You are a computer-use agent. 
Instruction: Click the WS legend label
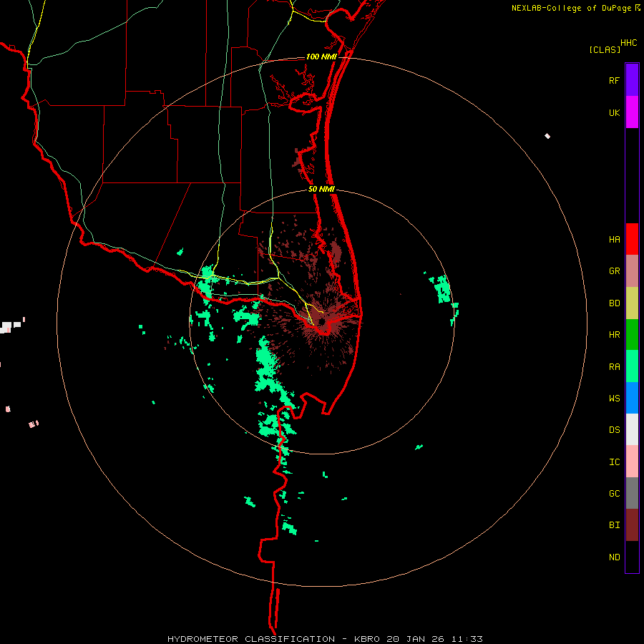click(614, 399)
